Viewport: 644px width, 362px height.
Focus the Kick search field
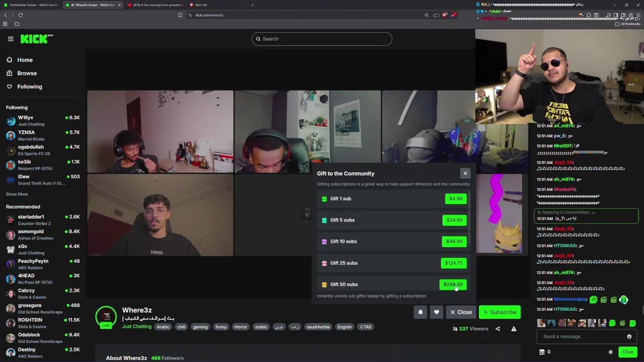coord(322,39)
